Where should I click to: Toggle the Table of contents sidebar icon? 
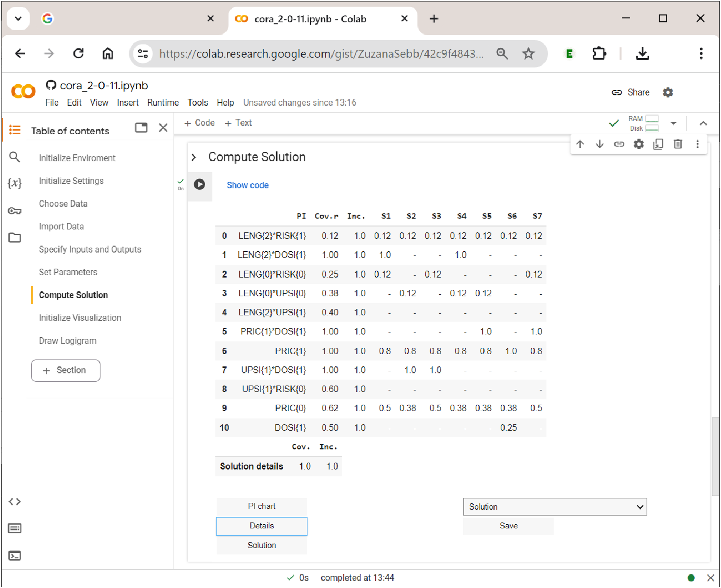15,130
